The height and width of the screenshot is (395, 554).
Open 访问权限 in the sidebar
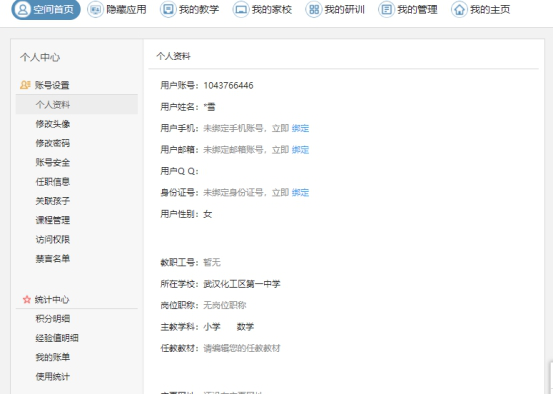point(53,240)
